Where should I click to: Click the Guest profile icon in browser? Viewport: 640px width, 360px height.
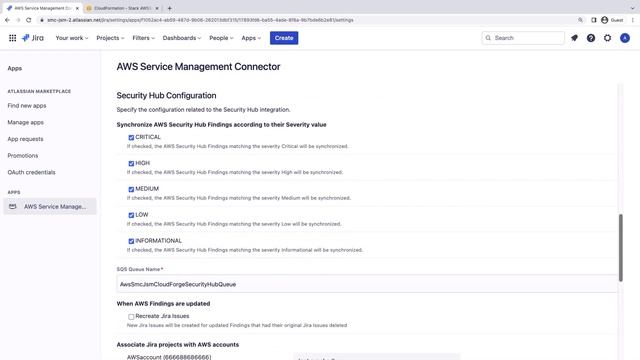(x=604, y=20)
